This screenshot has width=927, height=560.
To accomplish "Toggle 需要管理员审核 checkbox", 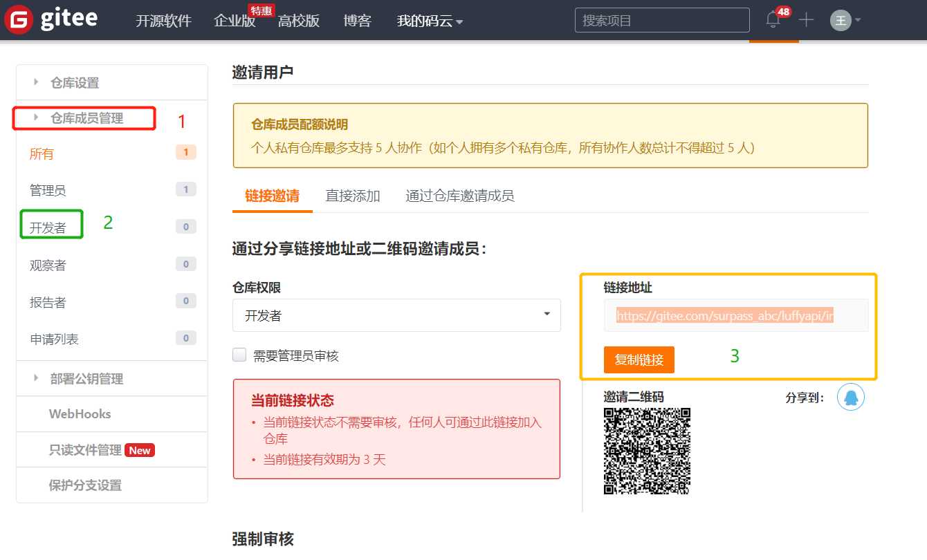I will (x=239, y=355).
